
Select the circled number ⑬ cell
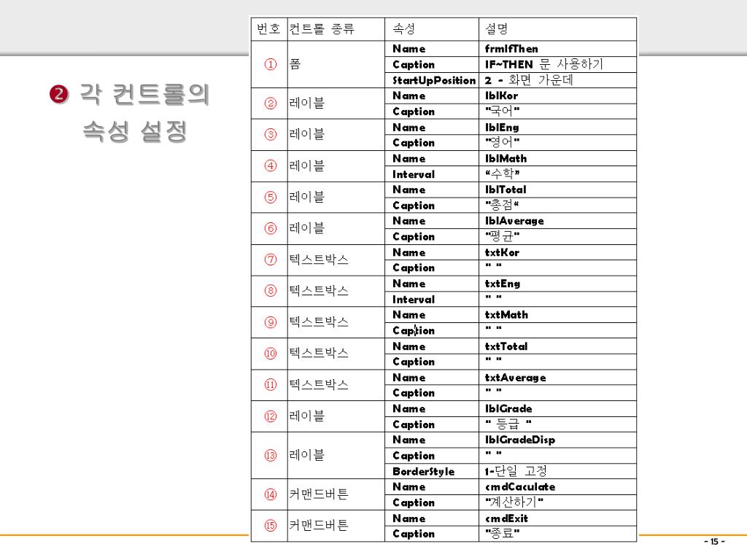click(270, 455)
